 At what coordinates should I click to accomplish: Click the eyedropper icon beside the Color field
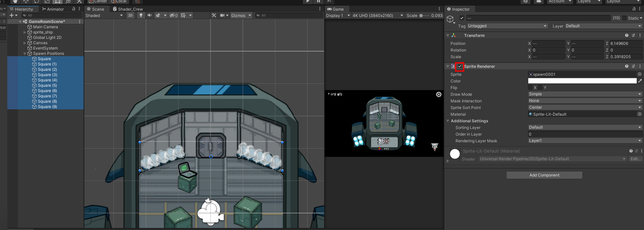[640, 81]
